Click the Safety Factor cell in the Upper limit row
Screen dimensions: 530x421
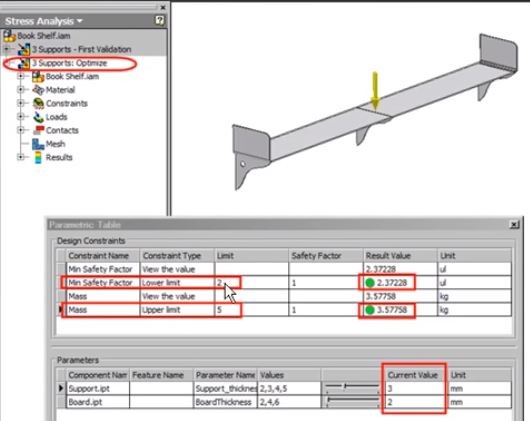(326, 310)
